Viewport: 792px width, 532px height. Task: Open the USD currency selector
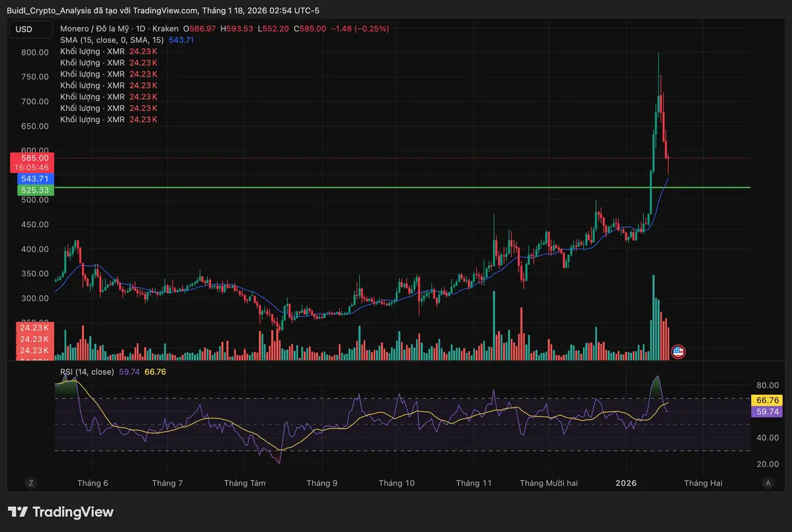point(24,29)
